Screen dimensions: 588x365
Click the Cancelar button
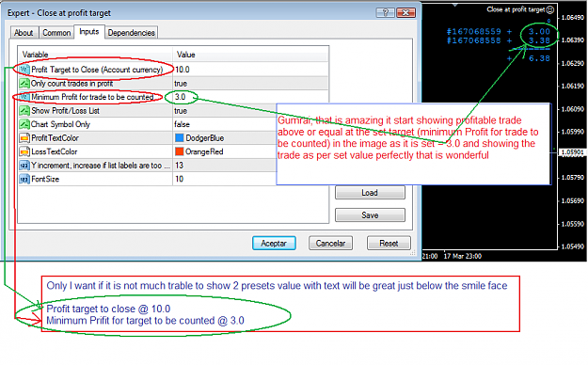pos(330,243)
